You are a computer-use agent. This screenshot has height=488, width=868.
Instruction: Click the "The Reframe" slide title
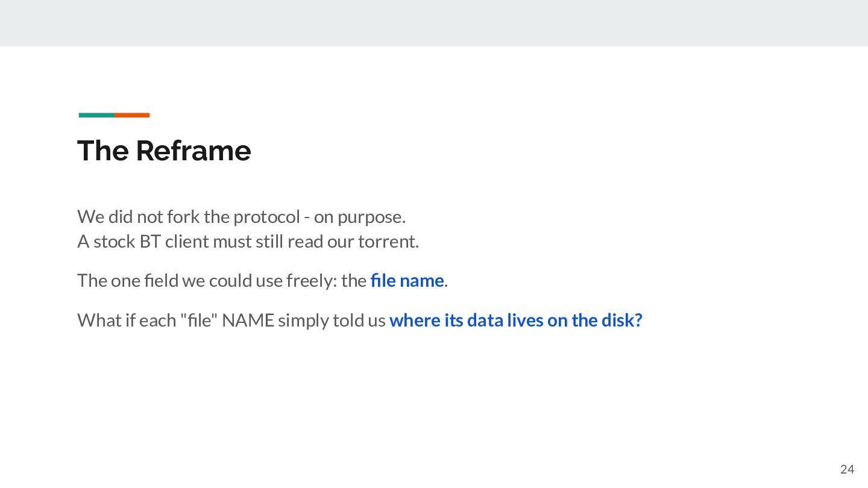click(164, 151)
